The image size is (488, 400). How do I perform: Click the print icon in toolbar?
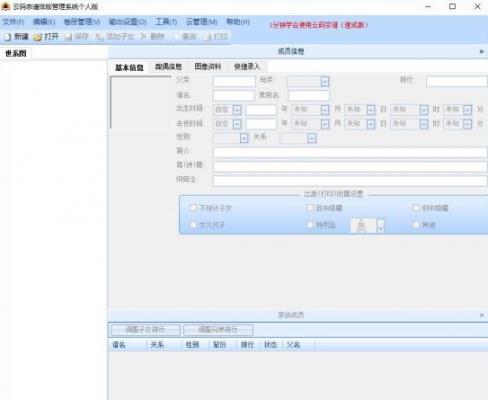tap(208, 37)
